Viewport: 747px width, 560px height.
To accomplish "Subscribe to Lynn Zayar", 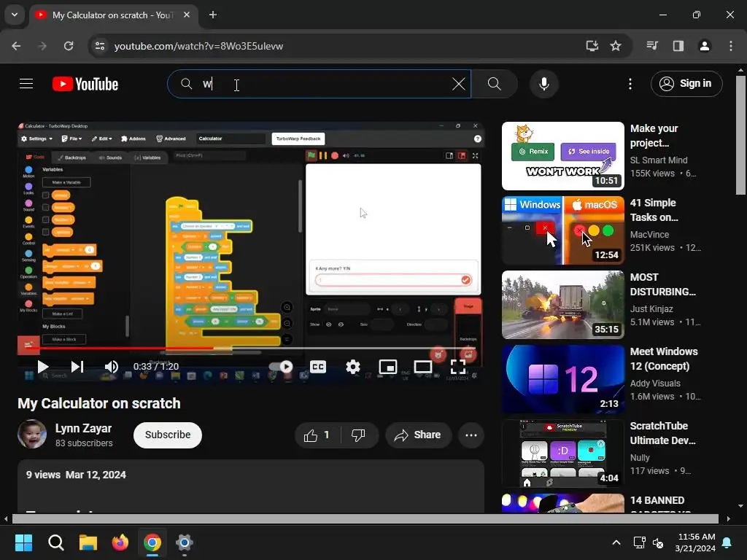I will (x=168, y=435).
